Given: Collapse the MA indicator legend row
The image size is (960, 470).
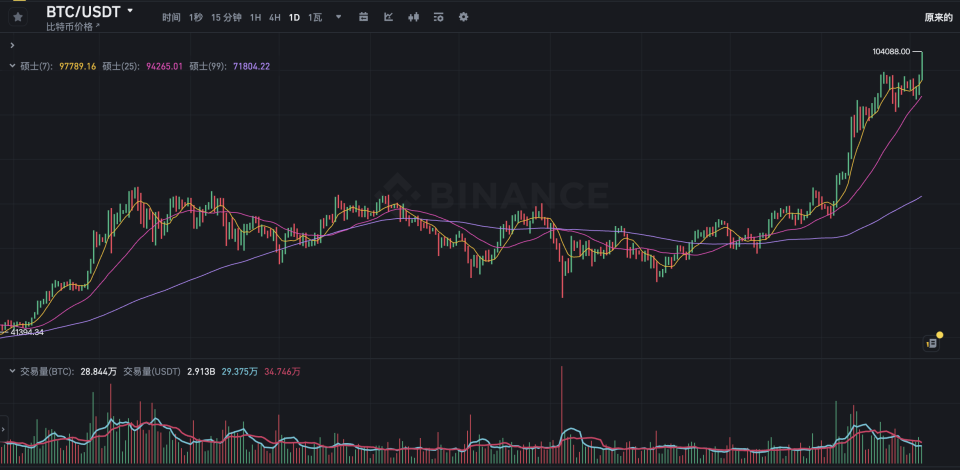Looking at the screenshot, I should [10, 66].
